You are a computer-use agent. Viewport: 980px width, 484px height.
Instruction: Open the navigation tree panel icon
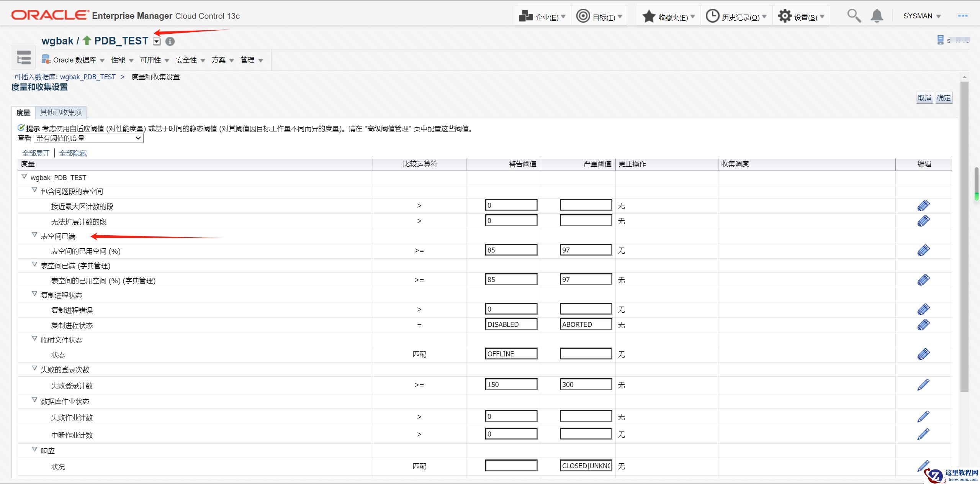coord(24,58)
